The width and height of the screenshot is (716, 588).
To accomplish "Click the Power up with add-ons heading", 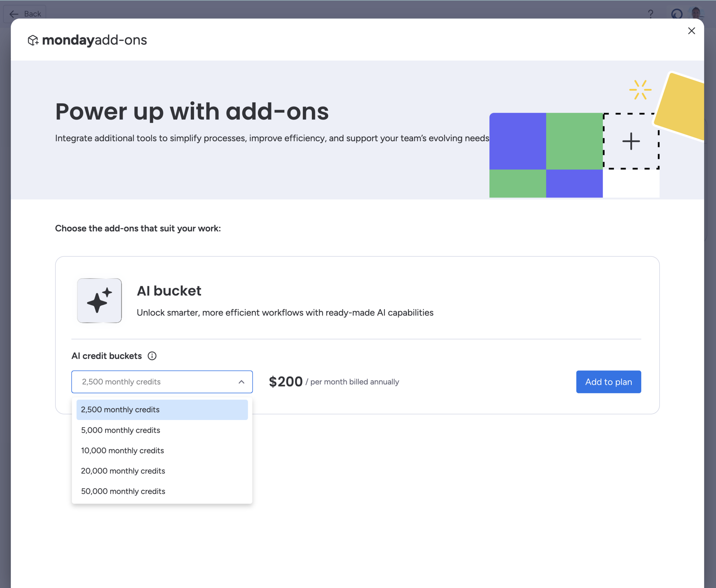I will pyautogui.click(x=192, y=112).
